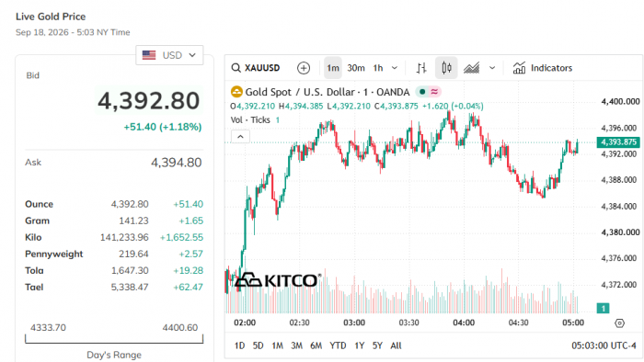Click the Gram change +1.65
The width and height of the screenshot is (644, 362).
pyautogui.click(x=191, y=221)
